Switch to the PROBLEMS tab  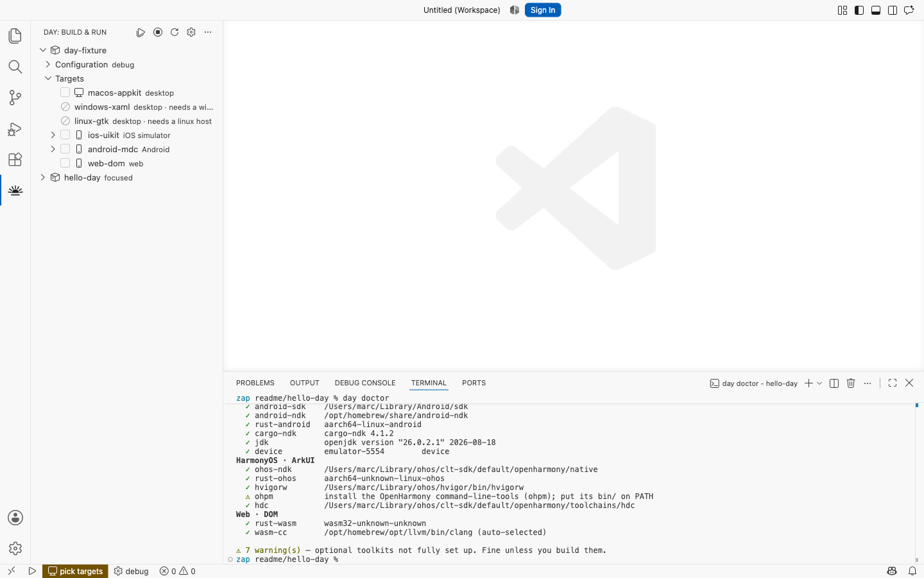(255, 383)
